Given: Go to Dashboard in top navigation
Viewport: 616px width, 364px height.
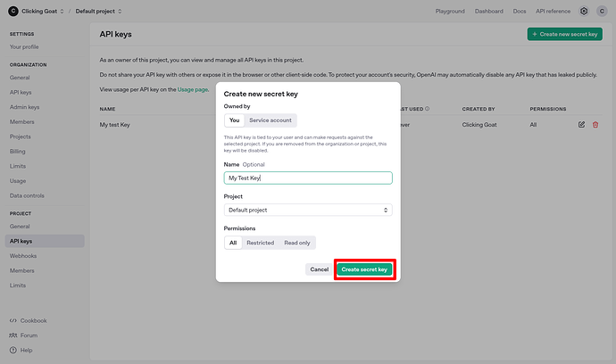Looking at the screenshot, I should (x=488, y=11).
